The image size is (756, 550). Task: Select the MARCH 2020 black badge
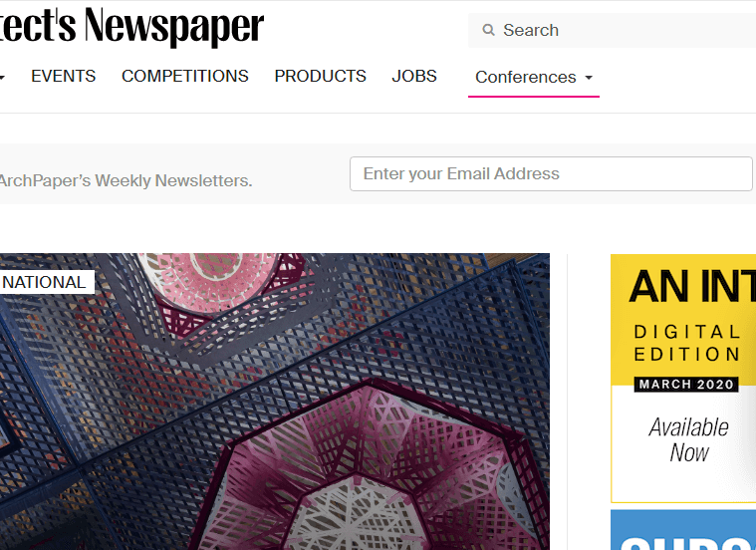[686, 385]
